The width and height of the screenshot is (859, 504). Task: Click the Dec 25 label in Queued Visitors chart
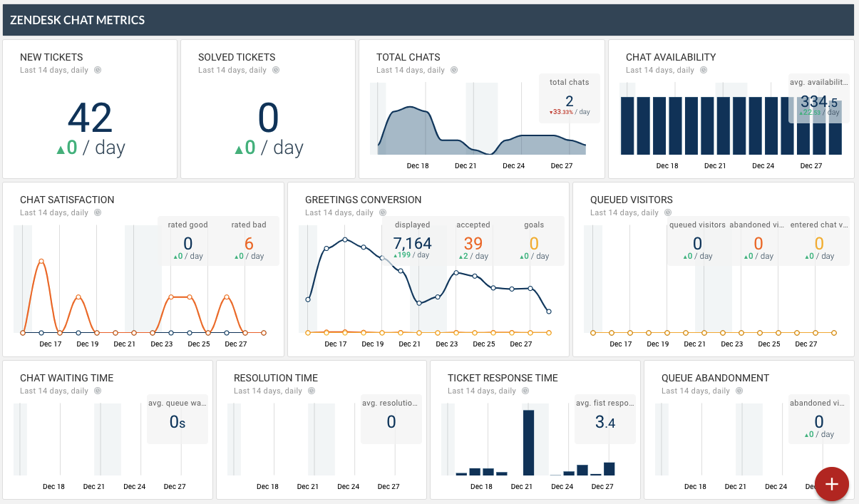[x=769, y=344]
